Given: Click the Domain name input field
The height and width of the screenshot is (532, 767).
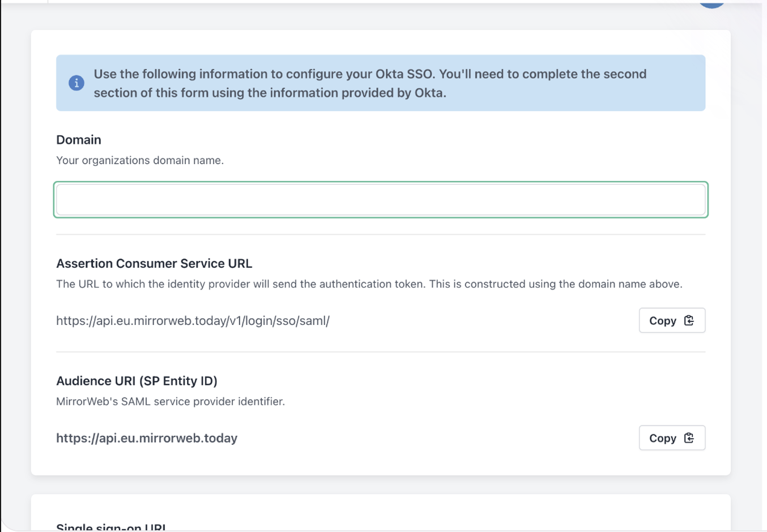Looking at the screenshot, I should point(381,200).
